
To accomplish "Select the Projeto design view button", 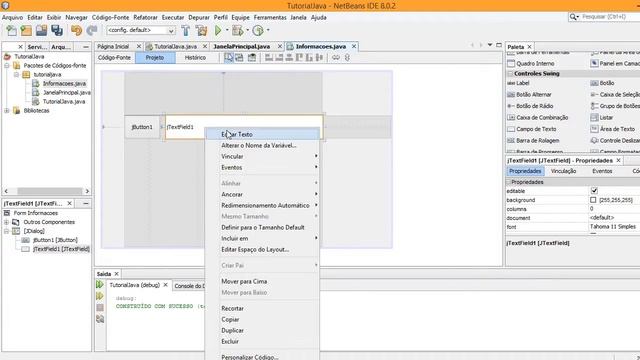I will 155,58.
